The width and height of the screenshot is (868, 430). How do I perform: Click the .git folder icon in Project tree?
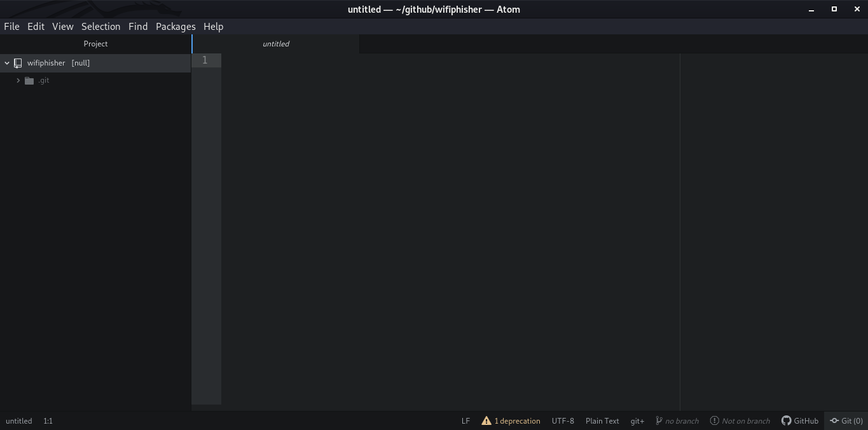point(29,80)
